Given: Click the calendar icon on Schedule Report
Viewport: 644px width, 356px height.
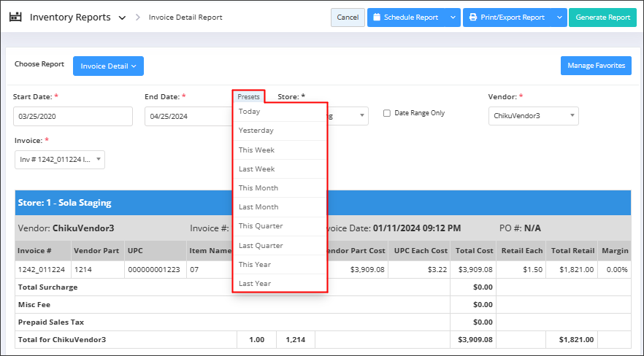Looking at the screenshot, I should 376,18.
